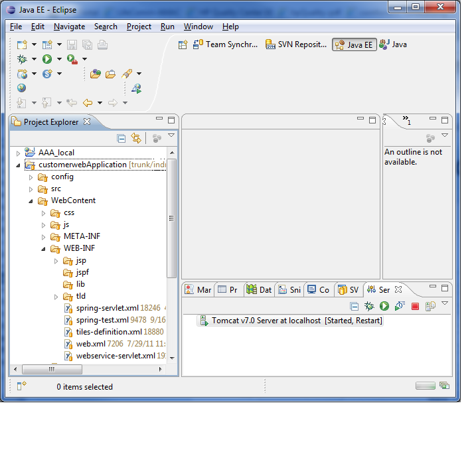This screenshot has height=458, width=476.
Task: Switch to the SVN Repositories tab
Action: coord(295,44)
